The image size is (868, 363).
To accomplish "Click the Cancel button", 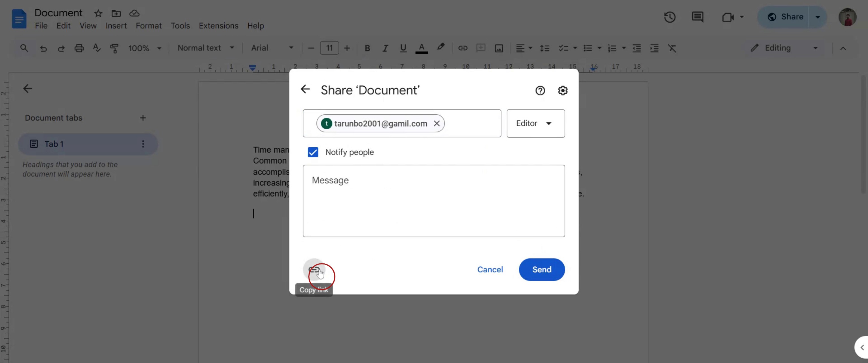I will tap(490, 269).
